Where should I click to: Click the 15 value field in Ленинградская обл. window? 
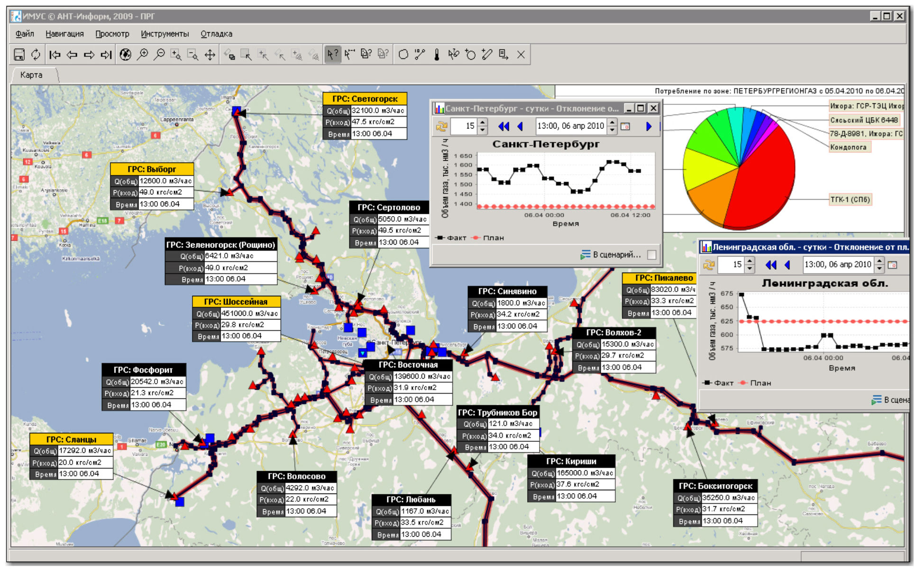[731, 265]
